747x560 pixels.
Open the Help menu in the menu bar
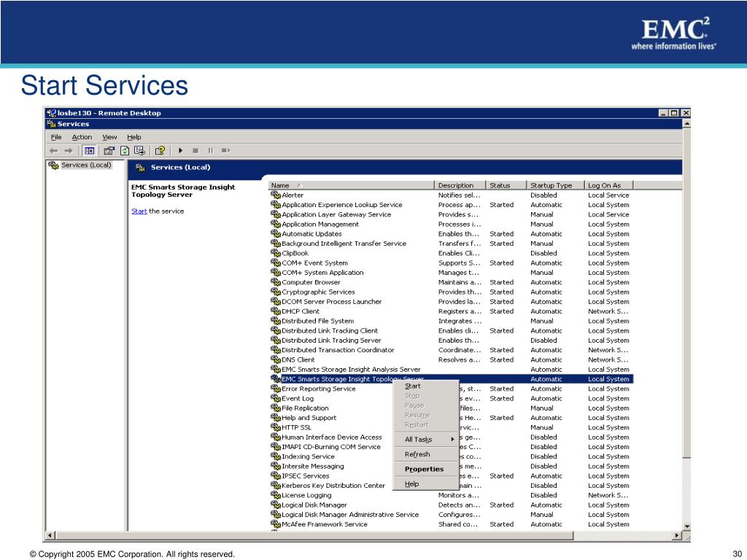[134, 137]
